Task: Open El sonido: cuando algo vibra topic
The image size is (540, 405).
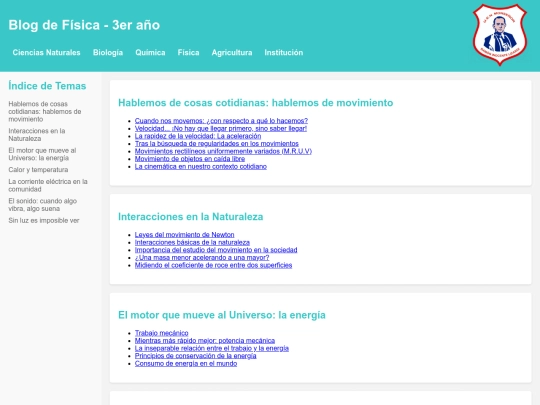Action: (43, 205)
